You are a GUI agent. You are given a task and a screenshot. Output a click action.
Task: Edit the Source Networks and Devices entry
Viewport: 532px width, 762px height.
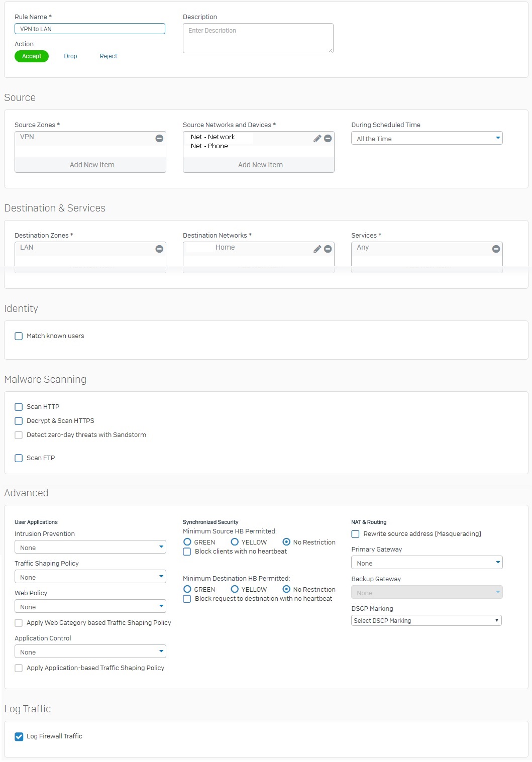(x=317, y=138)
